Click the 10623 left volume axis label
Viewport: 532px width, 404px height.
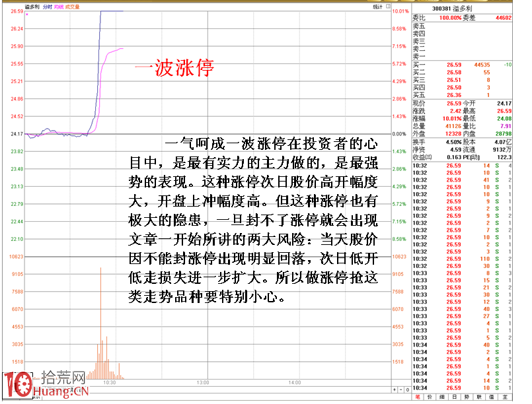16,257
